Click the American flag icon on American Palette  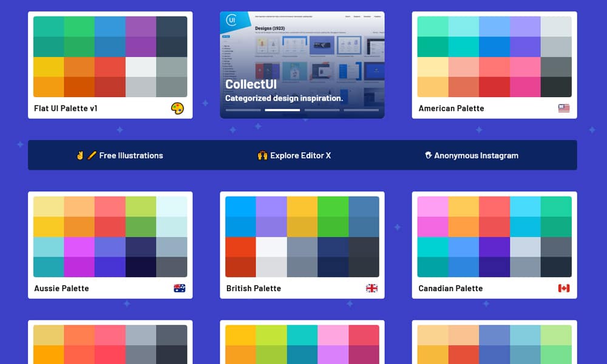coord(565,108)
